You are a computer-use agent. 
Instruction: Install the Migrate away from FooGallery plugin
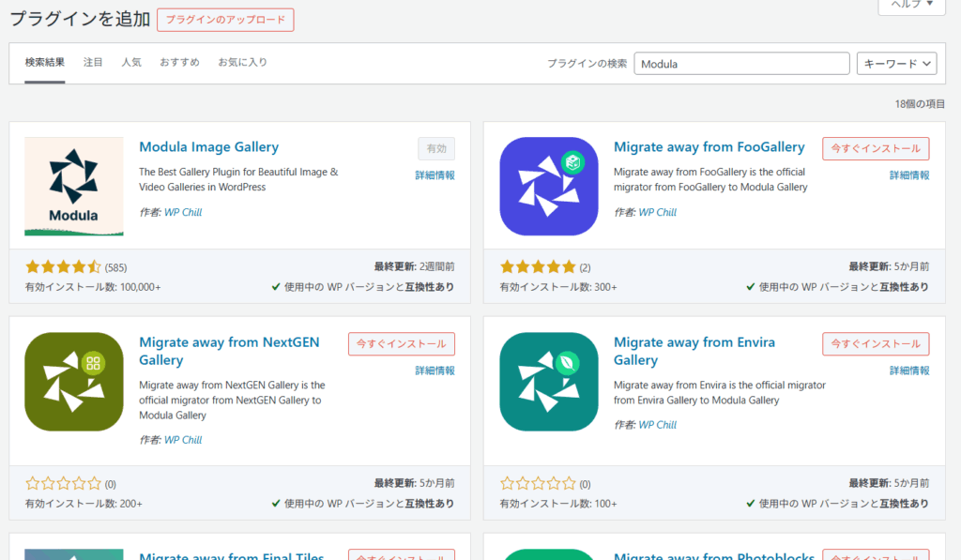point(876,148)
